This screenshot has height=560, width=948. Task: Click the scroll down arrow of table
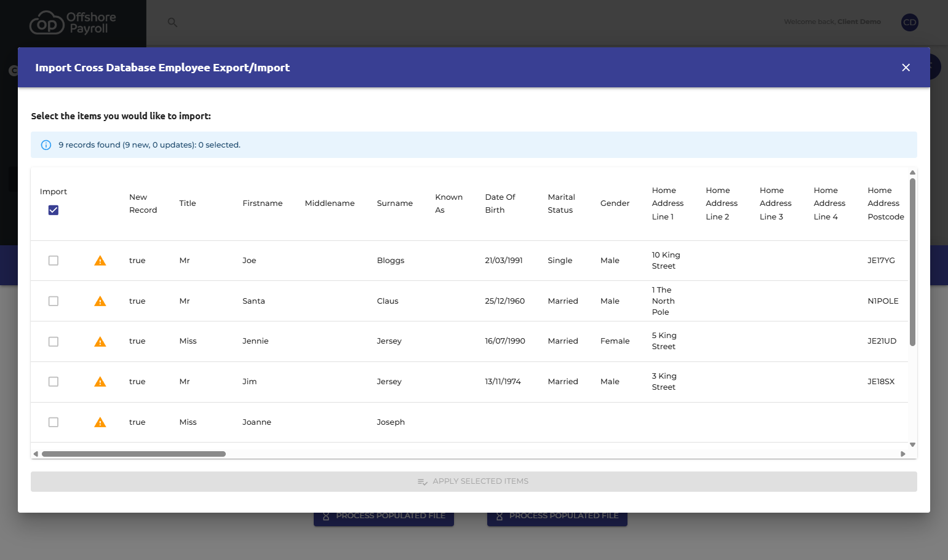point(912,444)
